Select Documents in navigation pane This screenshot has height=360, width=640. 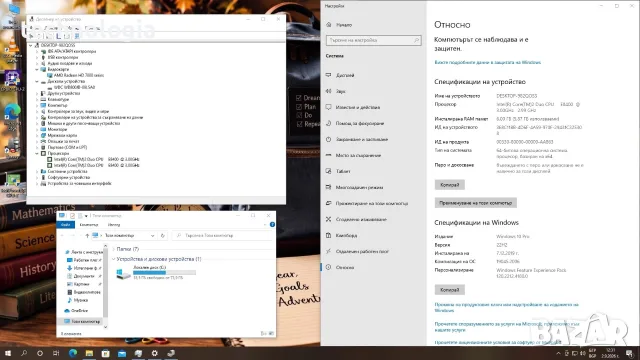pos(84,276)
